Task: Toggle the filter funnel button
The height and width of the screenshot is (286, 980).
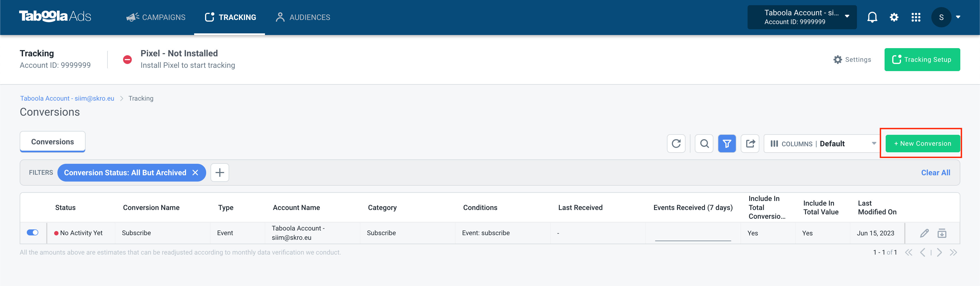Action: tap(727, 143)
